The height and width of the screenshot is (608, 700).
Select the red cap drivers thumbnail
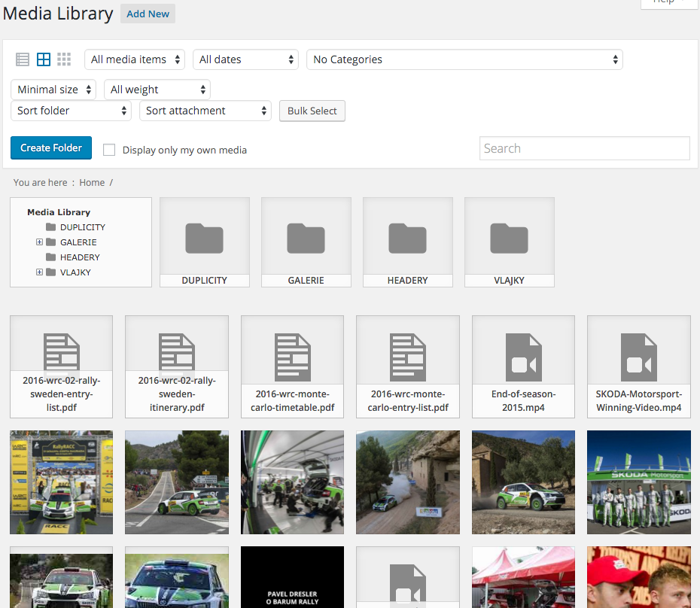639,577
